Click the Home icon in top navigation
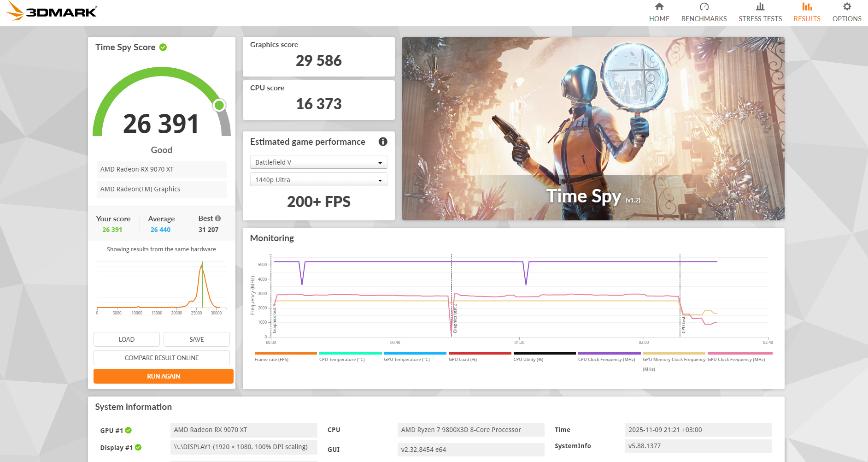The image size is (868, 462). coord(659,7)
